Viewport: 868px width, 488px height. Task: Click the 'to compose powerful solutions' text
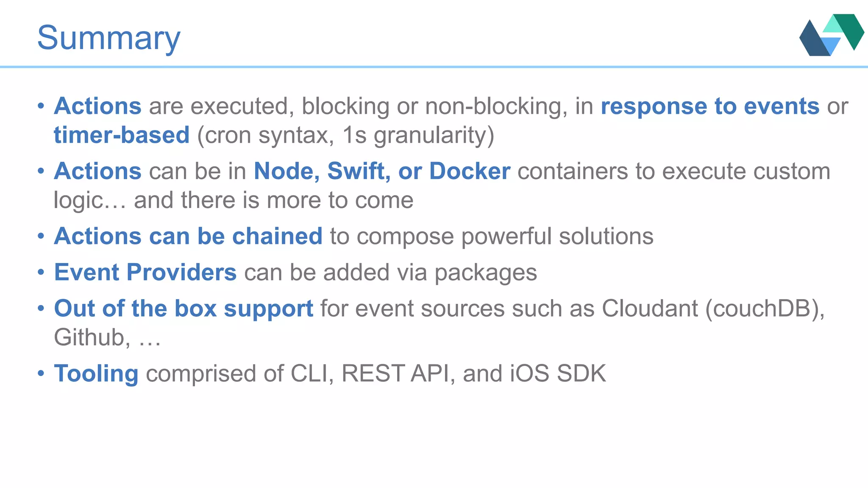click(x=492, y=236)
